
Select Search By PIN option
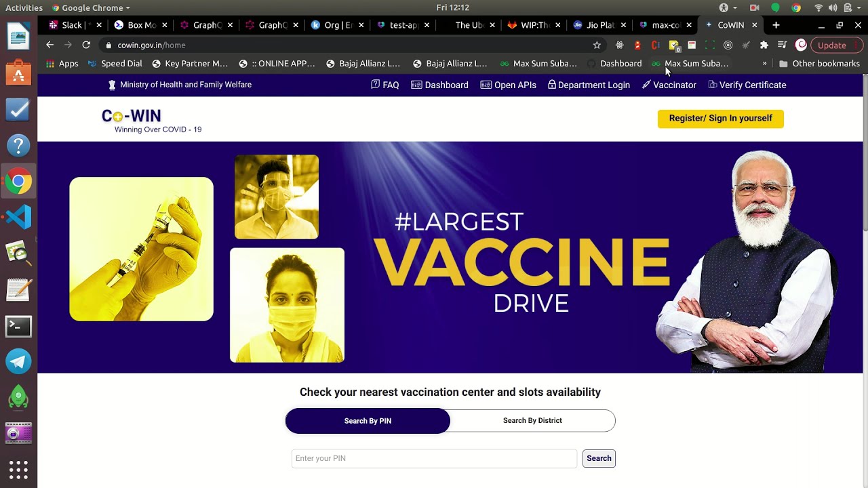click(x=368, y=421)
